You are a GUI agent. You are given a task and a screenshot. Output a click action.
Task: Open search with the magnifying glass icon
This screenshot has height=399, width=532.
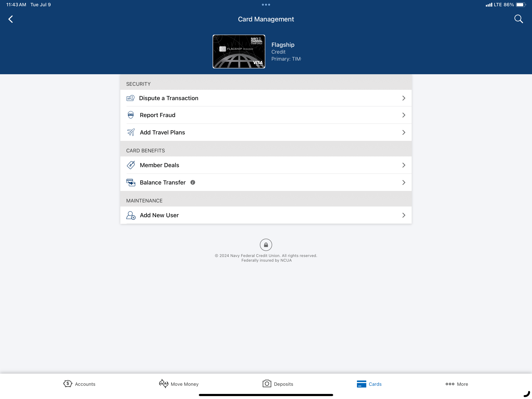pyautogui.click(x=519, y=19)
